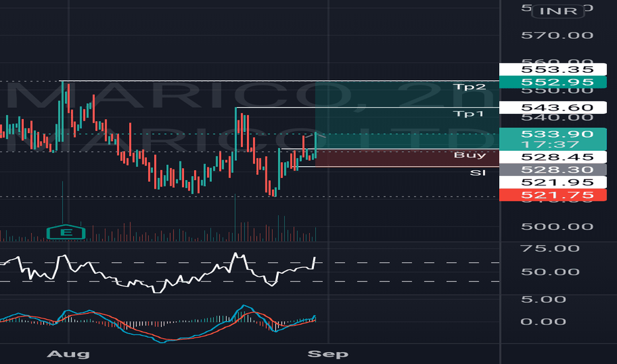Select the 521.95 price label
Image resolution: width=617 pixels, height=364 pixels.
(x=553, y=182)
